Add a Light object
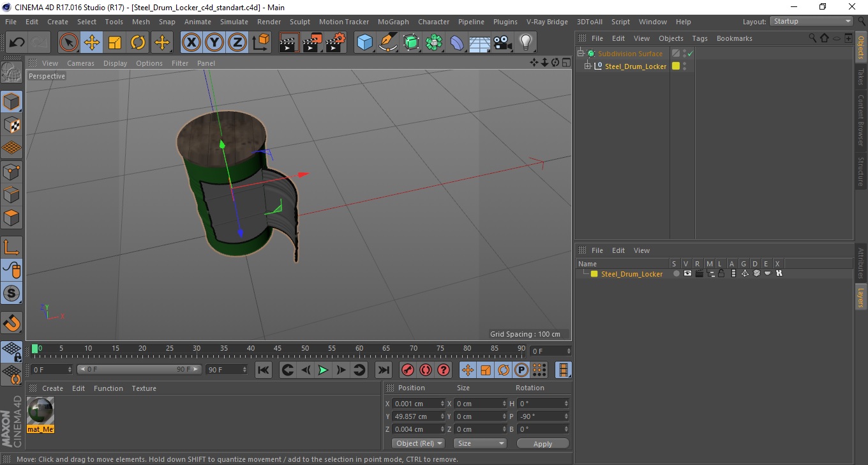 [526, 43]
